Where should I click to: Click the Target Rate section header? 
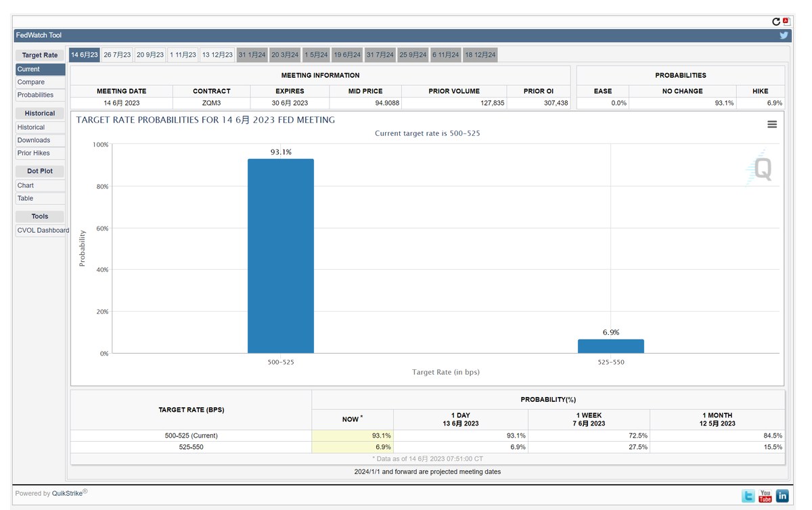pyautogui.click(x=40, y=55)
